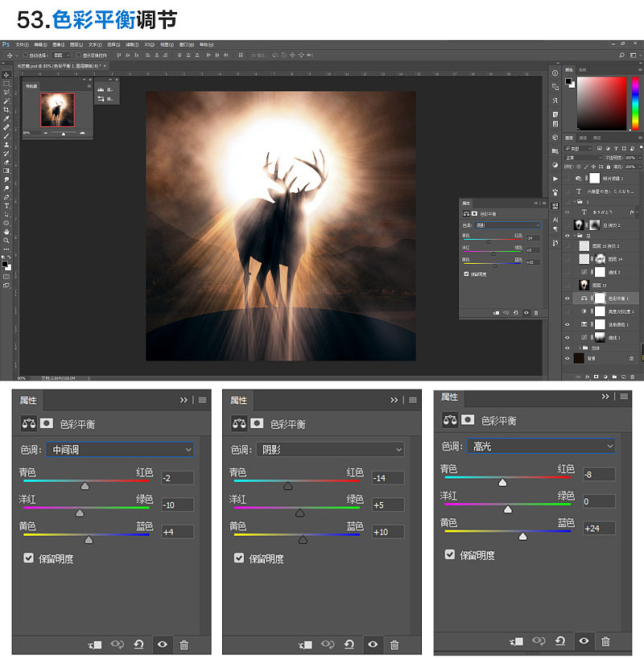
Task: Toggle visibility eye in highlights properties panel
Action: pyautogui.click(x=584, y=641)
